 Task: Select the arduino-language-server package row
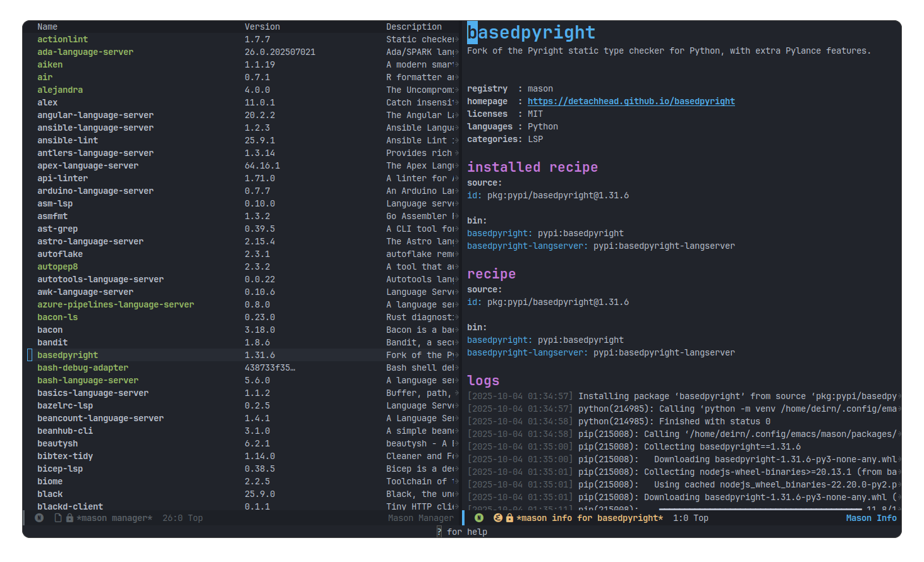243,191
